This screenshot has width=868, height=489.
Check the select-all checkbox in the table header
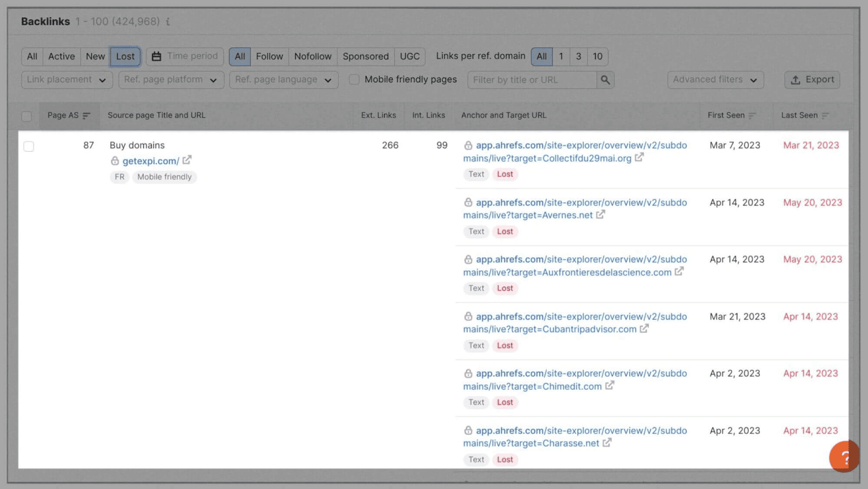27,115
